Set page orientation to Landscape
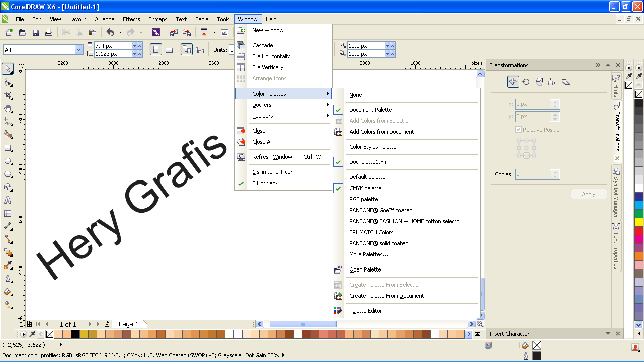This screenshot has height=362, width=644. pos(169,50)
